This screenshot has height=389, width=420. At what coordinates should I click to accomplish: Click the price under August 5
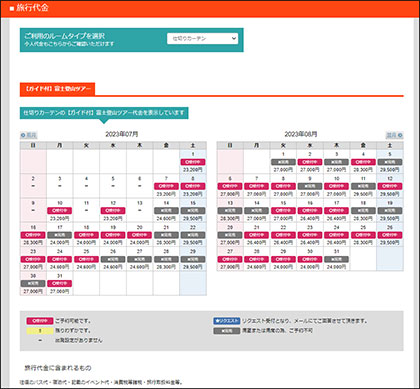(390, 170)
